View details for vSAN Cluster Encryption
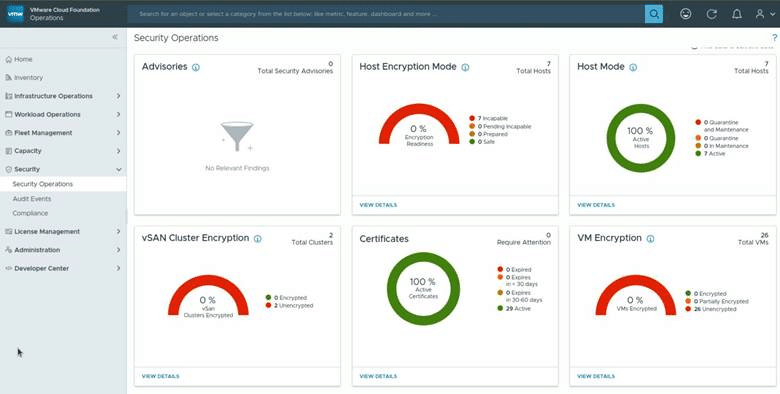780x394 pixels. 160,376
